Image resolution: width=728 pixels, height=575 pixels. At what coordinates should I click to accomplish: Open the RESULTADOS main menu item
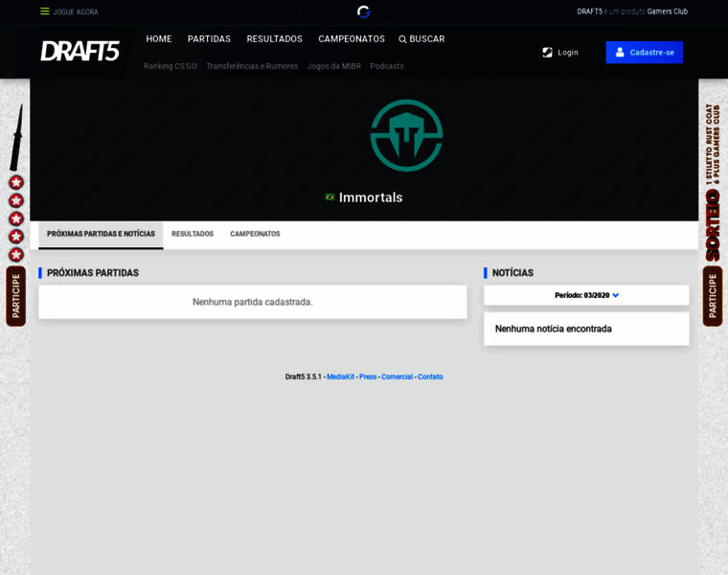pos(274,39)
